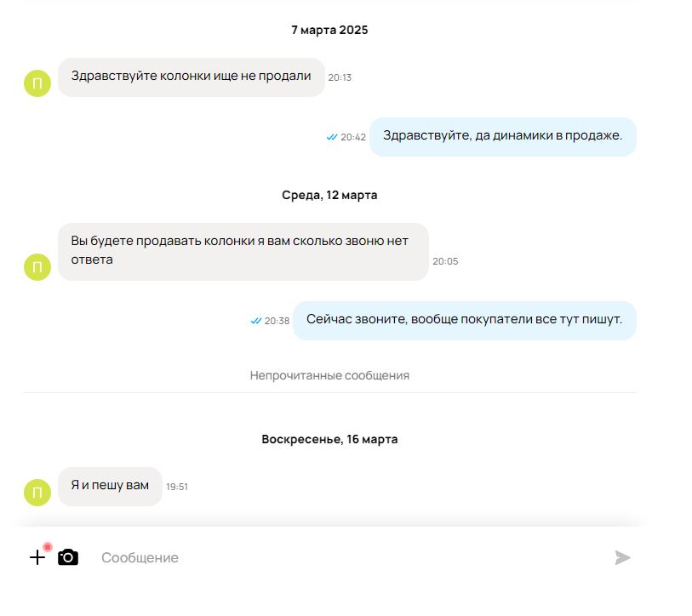The height and width of the screenshot is (616, 692).
Task: Select reply 'Здравствуйте, да динамики в продаже.'
Action: pyautogui.click(x=503, y=137)
